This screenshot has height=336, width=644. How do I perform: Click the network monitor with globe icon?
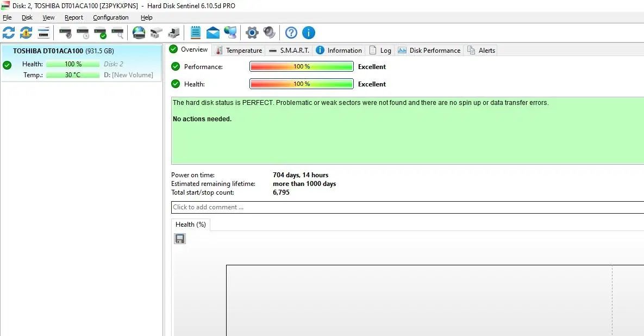click(230, 33)
